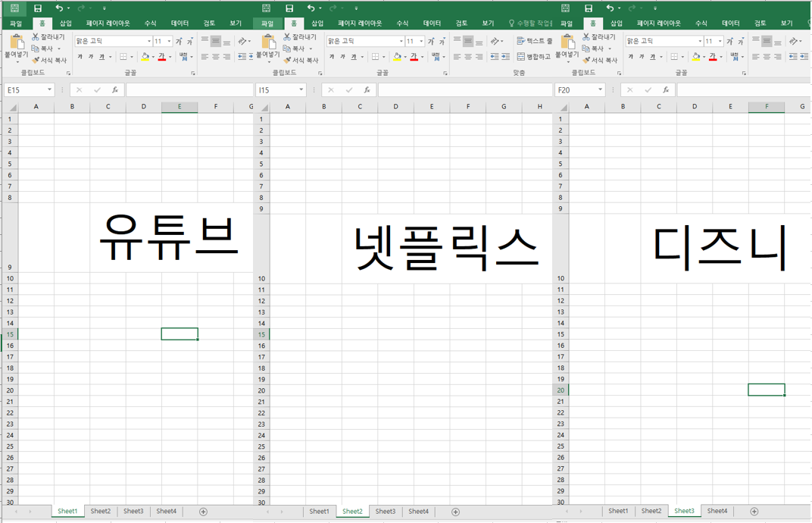
Task: Open the 맑은 고딕 font name dropdown in 유튜브 window
Action: [149, 41]
